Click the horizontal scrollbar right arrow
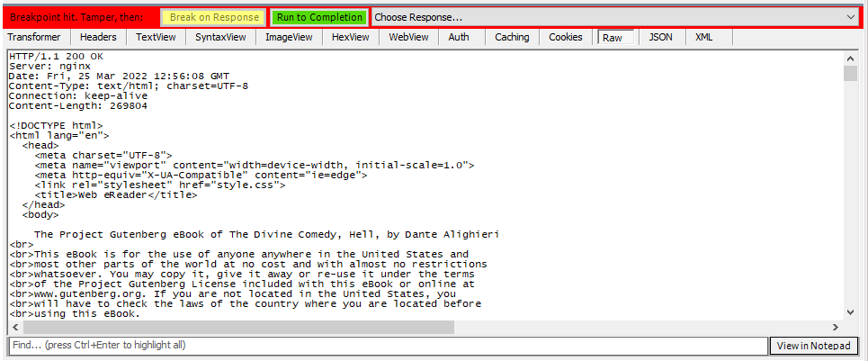 [836, 327]
